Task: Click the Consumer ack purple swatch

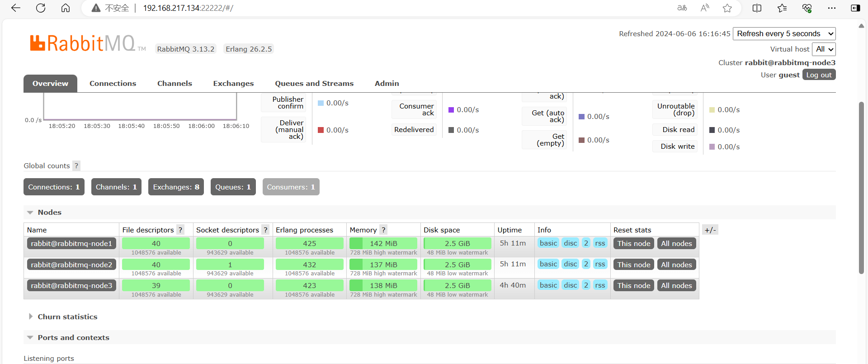Action: [451, 110]
